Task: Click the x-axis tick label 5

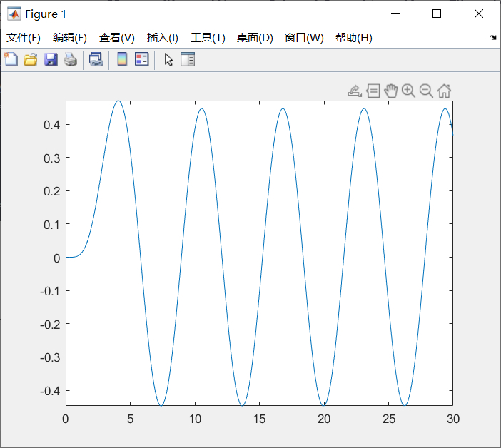Action: click(130, 419)
